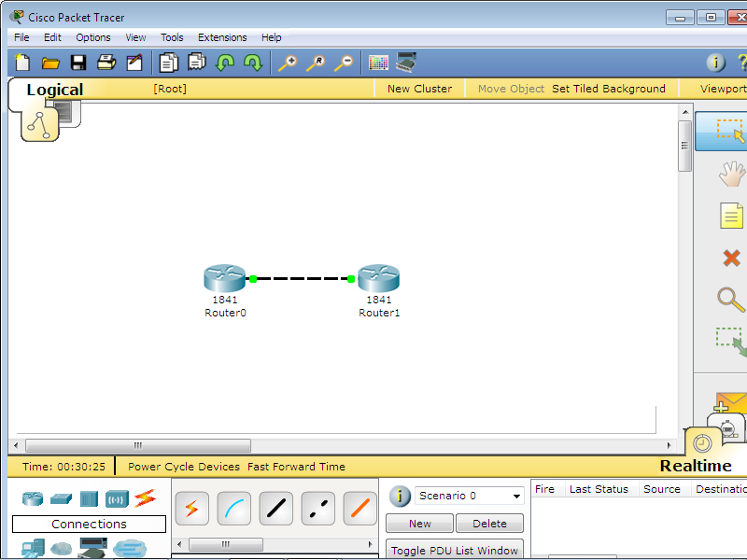Open the custom devices dialog icon
The image size is (747, 560).
[406, 63]
